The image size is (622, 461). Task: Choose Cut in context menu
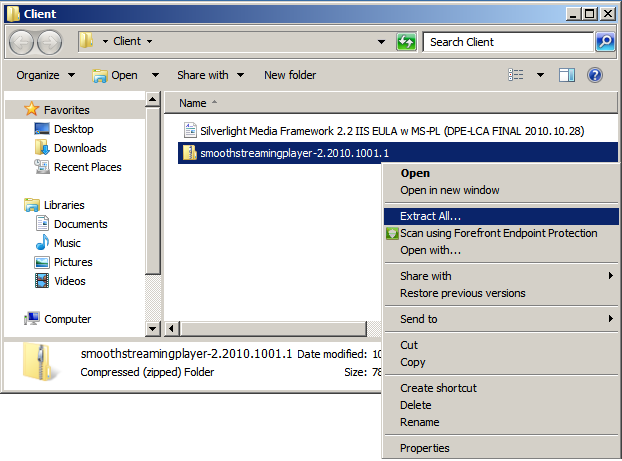[501, 345]
